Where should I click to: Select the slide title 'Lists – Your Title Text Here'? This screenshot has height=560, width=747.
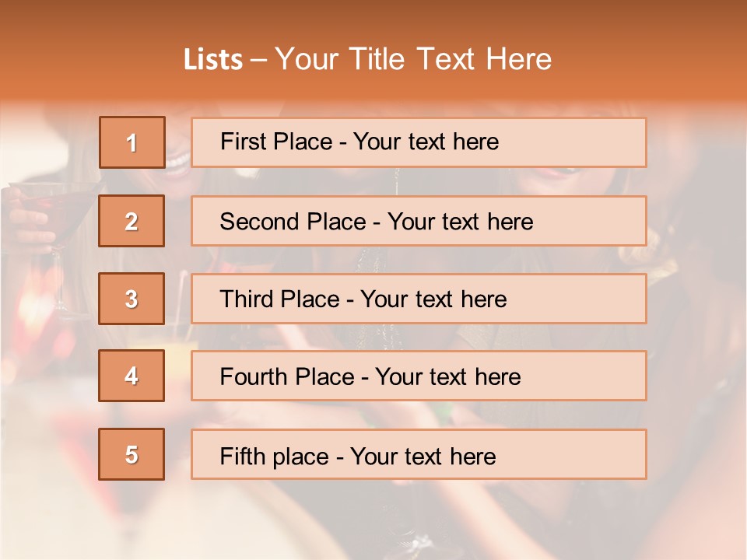pyautogui.click(x=367, y=59)
